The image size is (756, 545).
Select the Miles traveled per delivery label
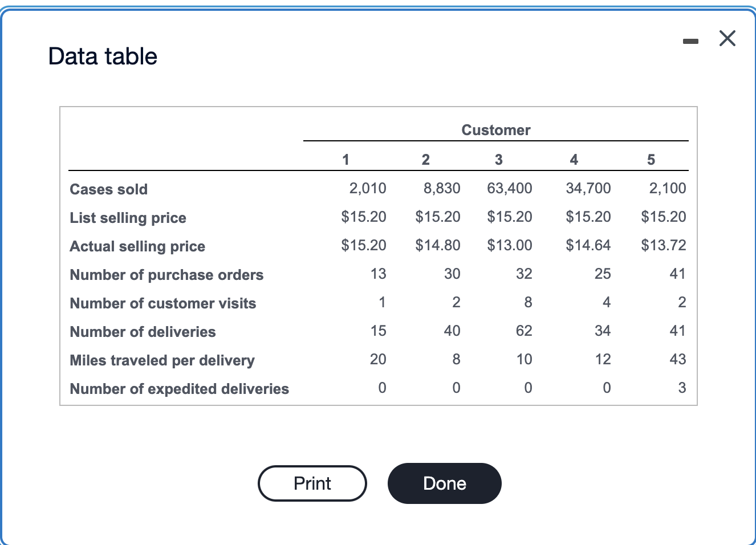click(x=162, y=360)
